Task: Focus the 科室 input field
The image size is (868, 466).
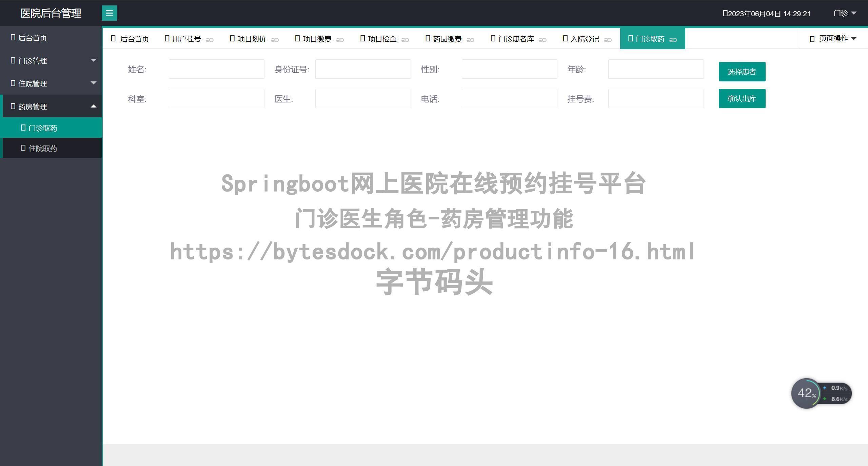Action: 217,98
